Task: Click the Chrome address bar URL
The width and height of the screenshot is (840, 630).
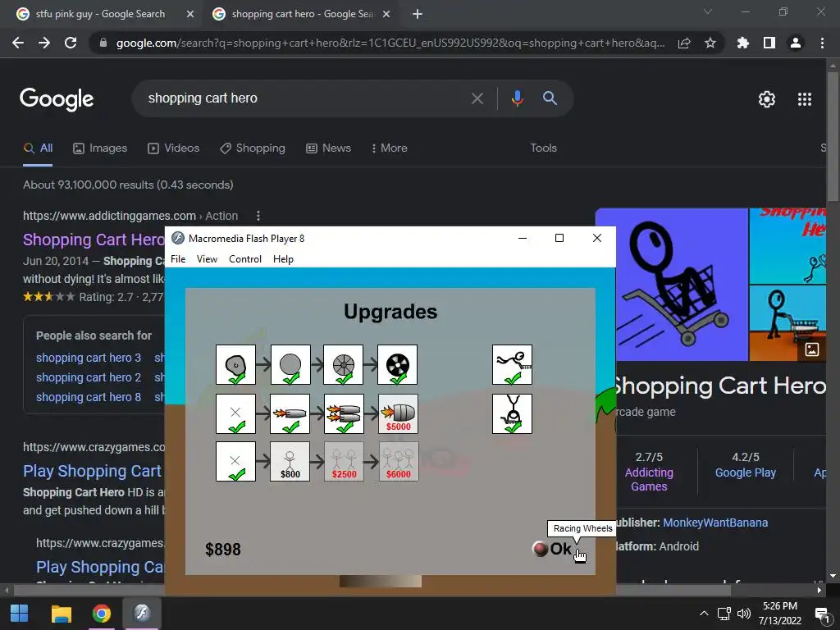Action: click(x=390, y=43)
